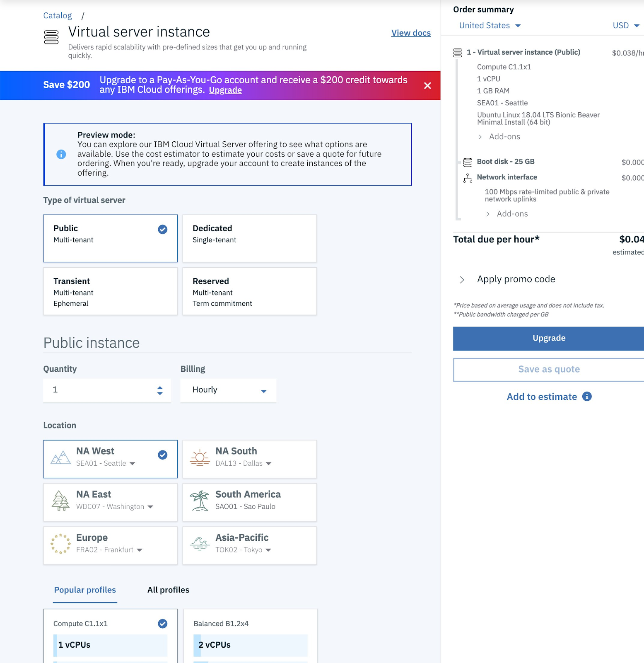Viewport: 644px width, 663px height.
Task: Select the Balanced B1.2x4 profile card
Action: pos(251,636)
